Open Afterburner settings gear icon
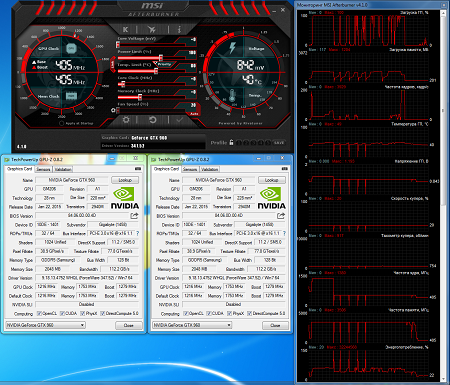This screenshot has height=385, width=450. tap(126, 120)
